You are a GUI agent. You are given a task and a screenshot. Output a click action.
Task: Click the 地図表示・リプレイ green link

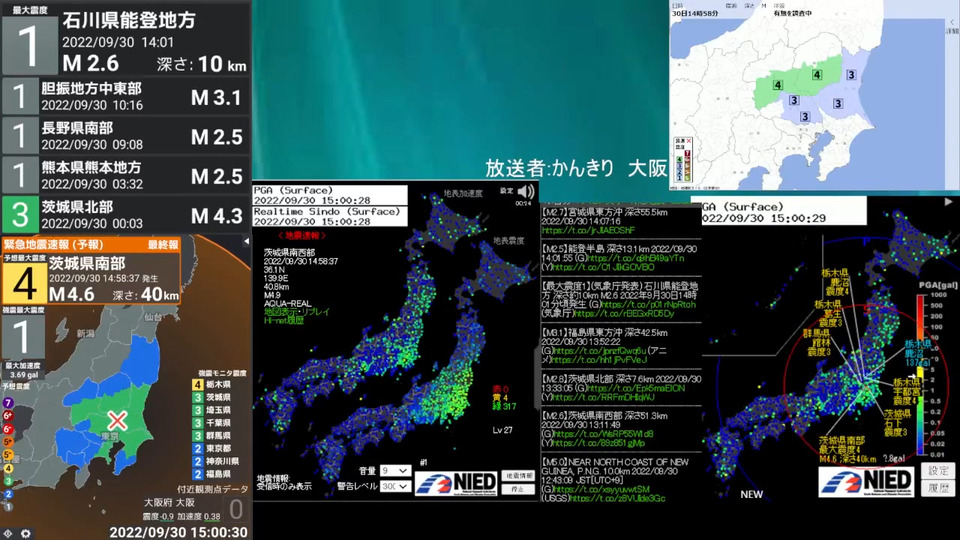296,312
